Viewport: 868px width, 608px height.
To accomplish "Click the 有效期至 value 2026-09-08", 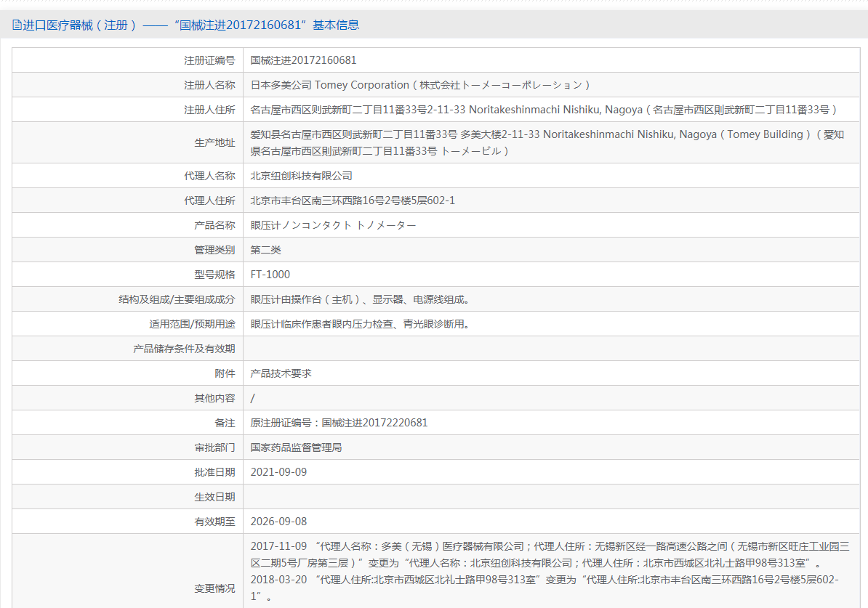I will point(278,522).
